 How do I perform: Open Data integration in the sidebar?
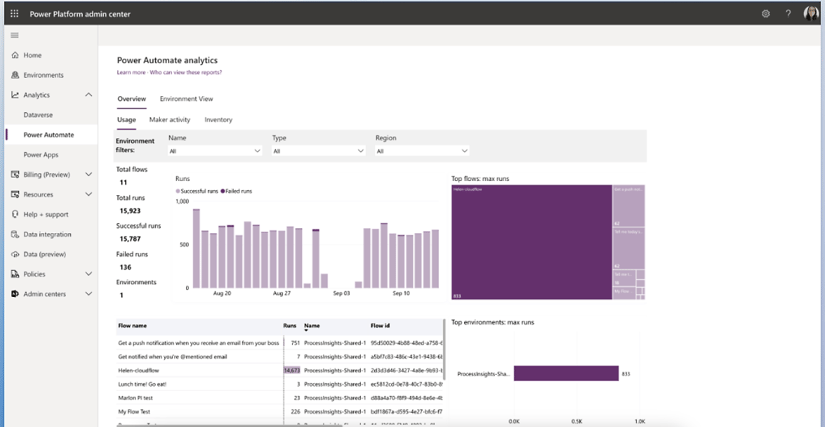pyautogui.click(x=47, y=234)
